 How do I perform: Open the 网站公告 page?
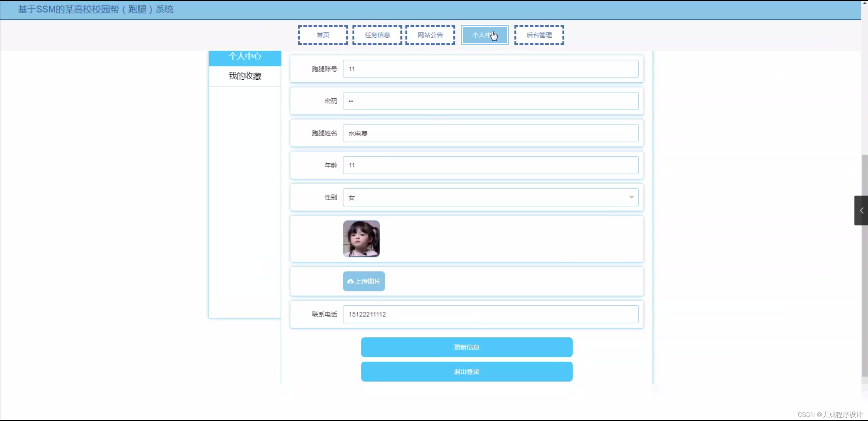tap(430, 35)
